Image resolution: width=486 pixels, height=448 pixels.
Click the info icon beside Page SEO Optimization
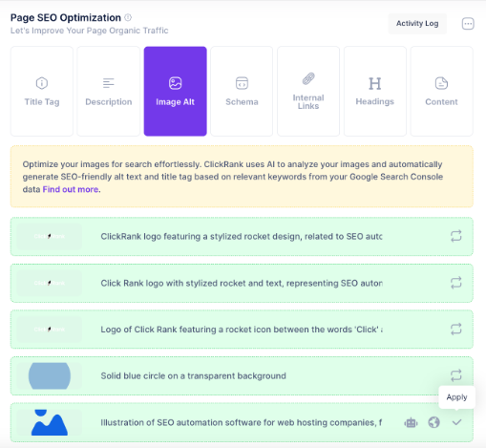128,17
